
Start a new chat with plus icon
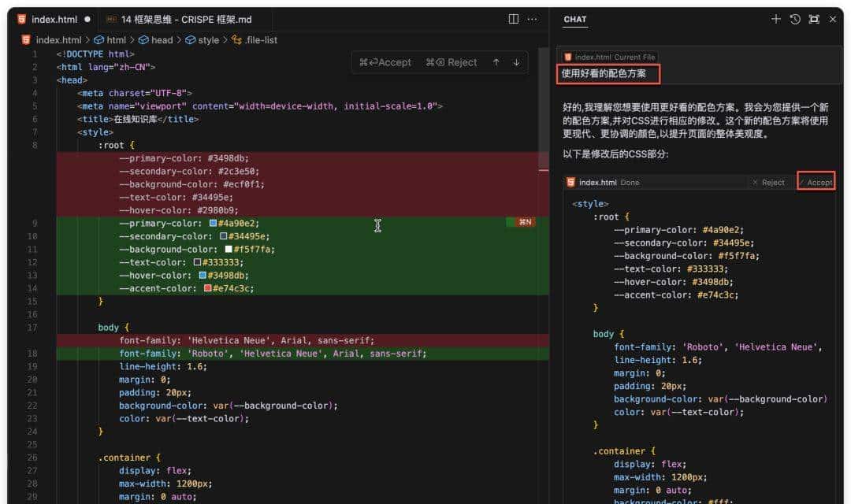[776, 19]
